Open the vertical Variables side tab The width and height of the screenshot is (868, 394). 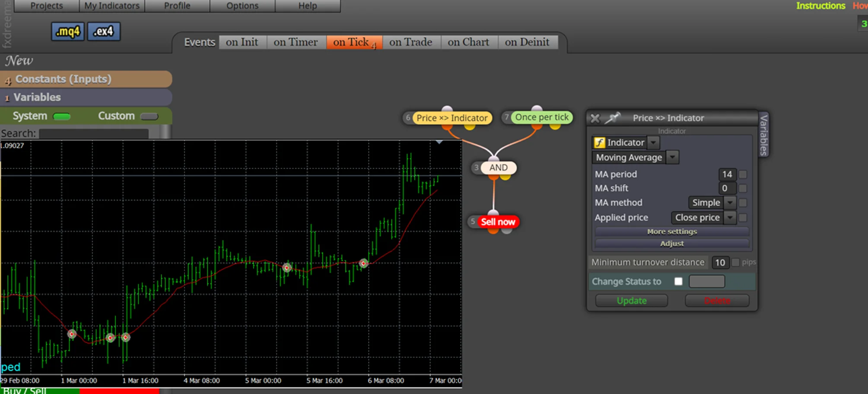point(763,135)
